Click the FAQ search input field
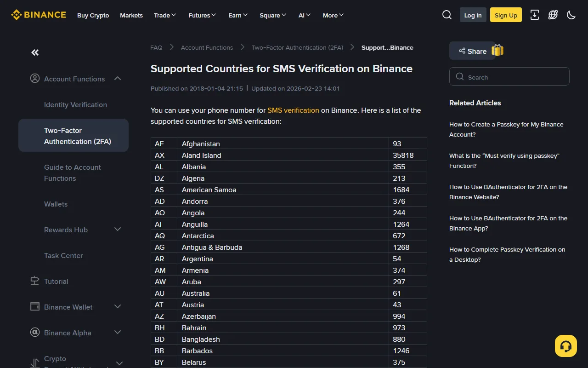 509,76
